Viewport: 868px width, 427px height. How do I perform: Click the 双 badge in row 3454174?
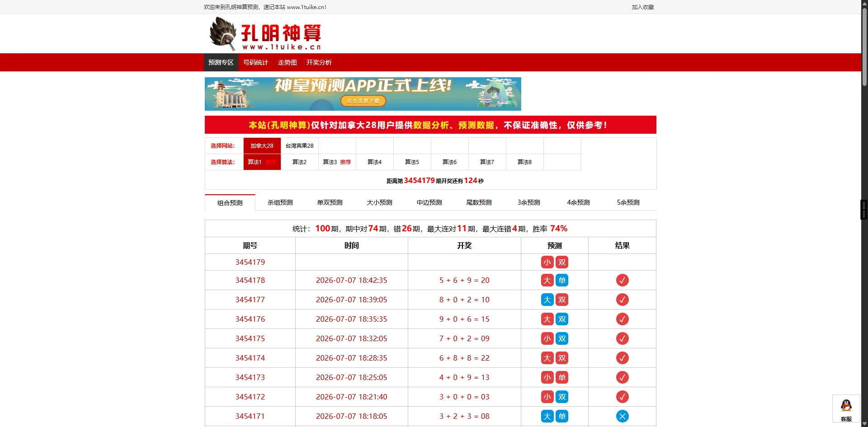[562, 358]
